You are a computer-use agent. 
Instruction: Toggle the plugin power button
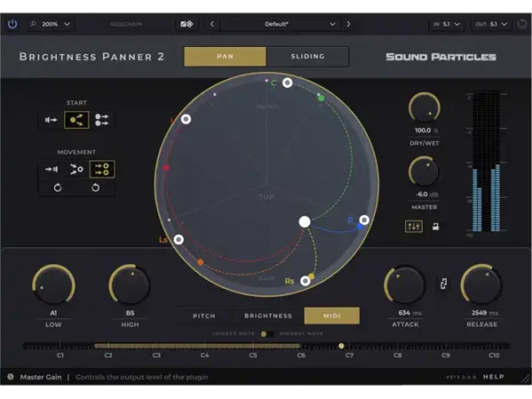12,24
